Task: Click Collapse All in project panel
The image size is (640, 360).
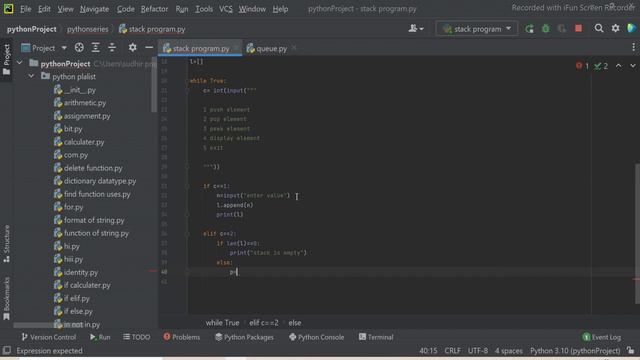Action: [x=112, y=48]
